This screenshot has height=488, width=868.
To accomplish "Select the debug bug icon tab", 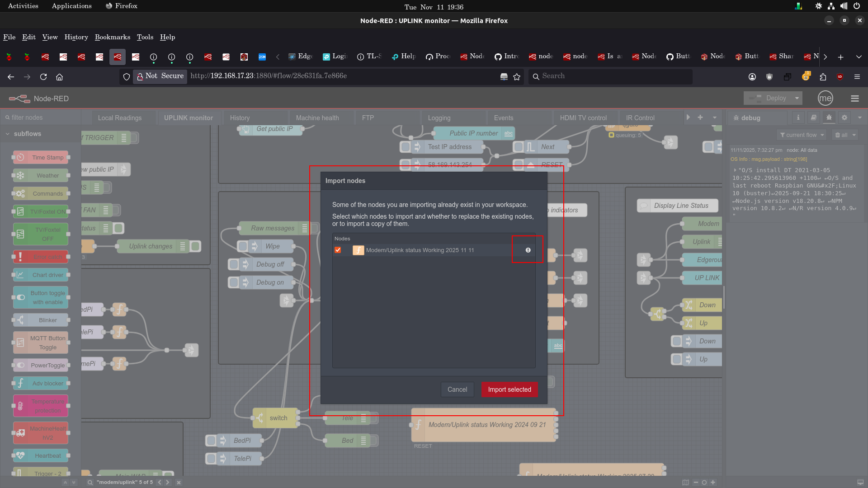I will [829, 117].
